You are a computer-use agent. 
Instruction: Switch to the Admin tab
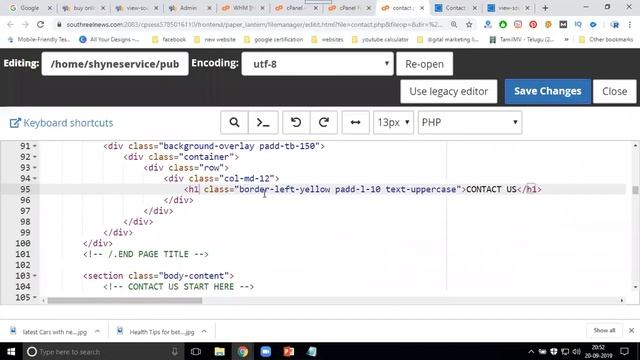tap(189, 8)
